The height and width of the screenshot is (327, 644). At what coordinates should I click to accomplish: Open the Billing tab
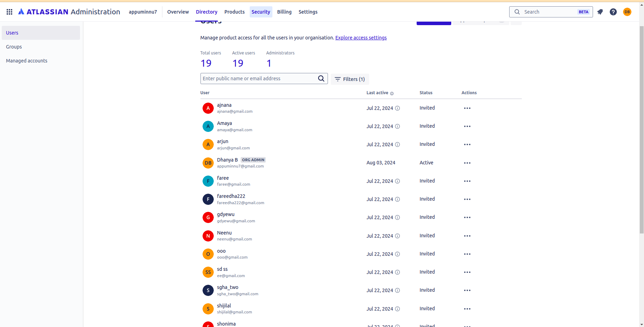click(284, 12)
